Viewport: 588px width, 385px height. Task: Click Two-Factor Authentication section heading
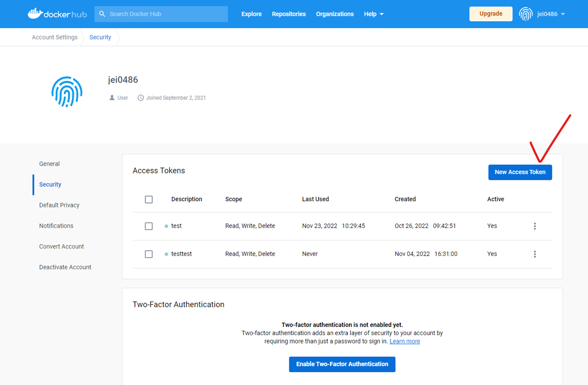(x=179, y=305)
